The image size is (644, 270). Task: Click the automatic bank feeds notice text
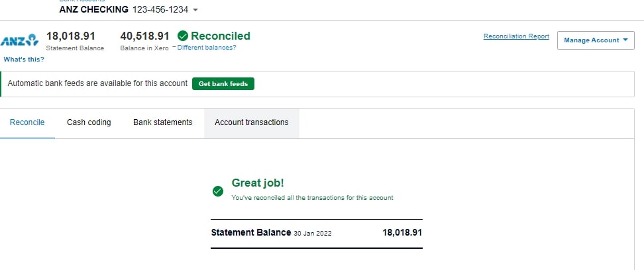coord(97,84)
